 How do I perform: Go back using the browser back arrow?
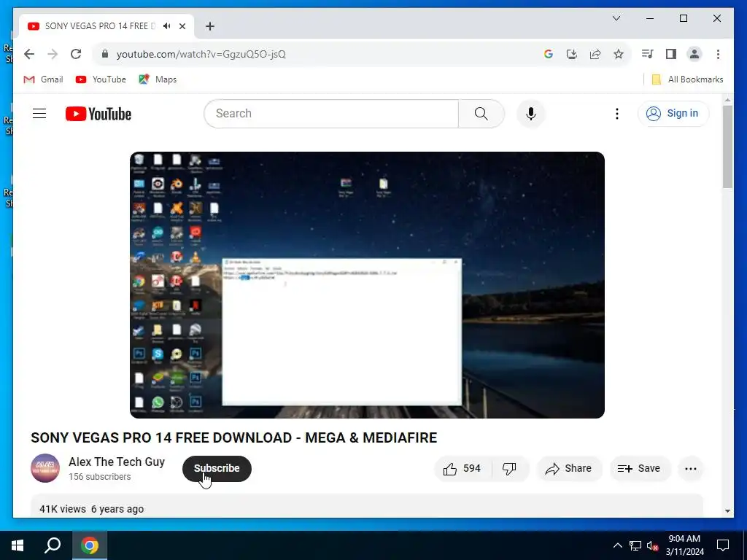coord(29,54)
